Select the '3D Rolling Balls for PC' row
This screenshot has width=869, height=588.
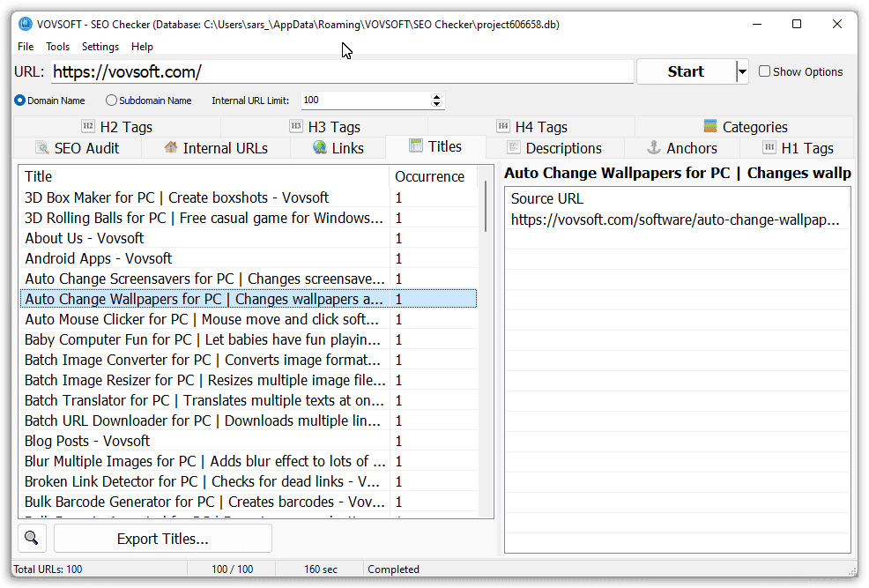(x=249, y=219)
